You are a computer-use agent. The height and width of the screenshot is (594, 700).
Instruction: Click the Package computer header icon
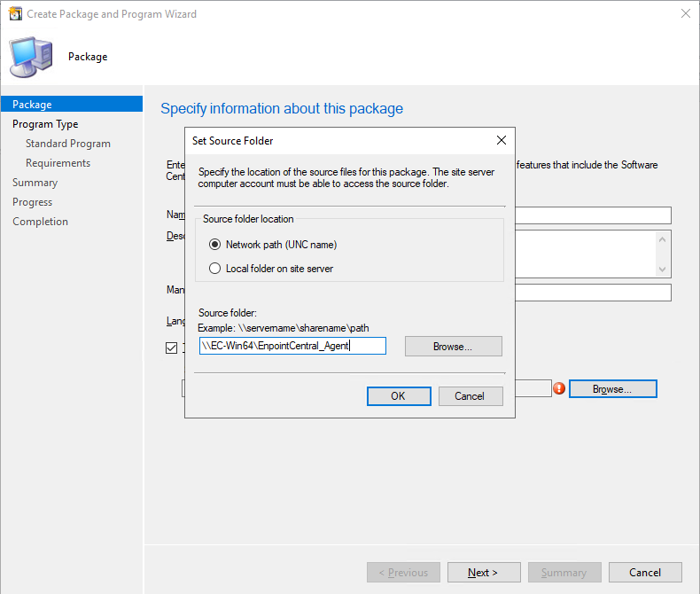[x=29, y=57]
